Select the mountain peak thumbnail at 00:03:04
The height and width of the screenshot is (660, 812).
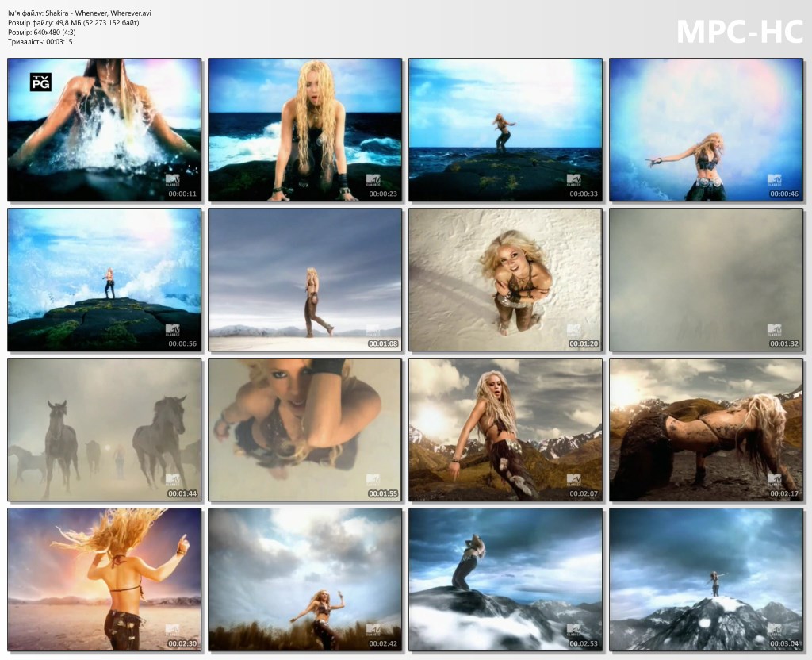pyautogui.click(x=706, y=579)
